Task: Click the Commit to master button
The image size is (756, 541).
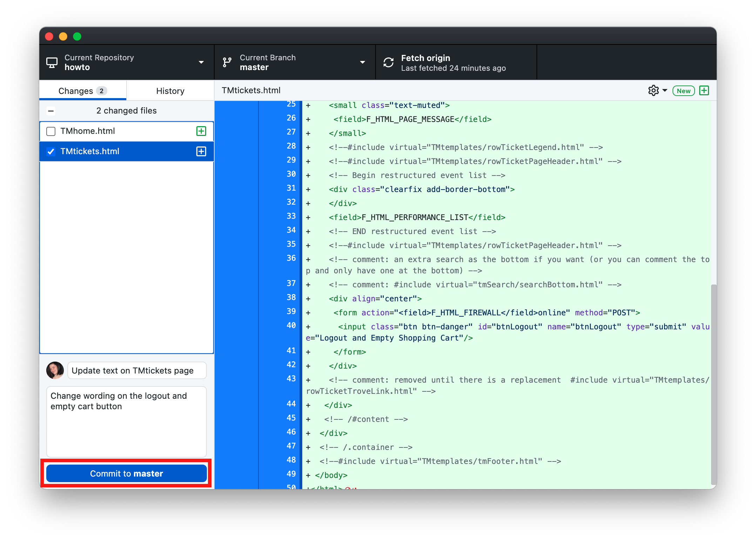Action: [126, 473]
